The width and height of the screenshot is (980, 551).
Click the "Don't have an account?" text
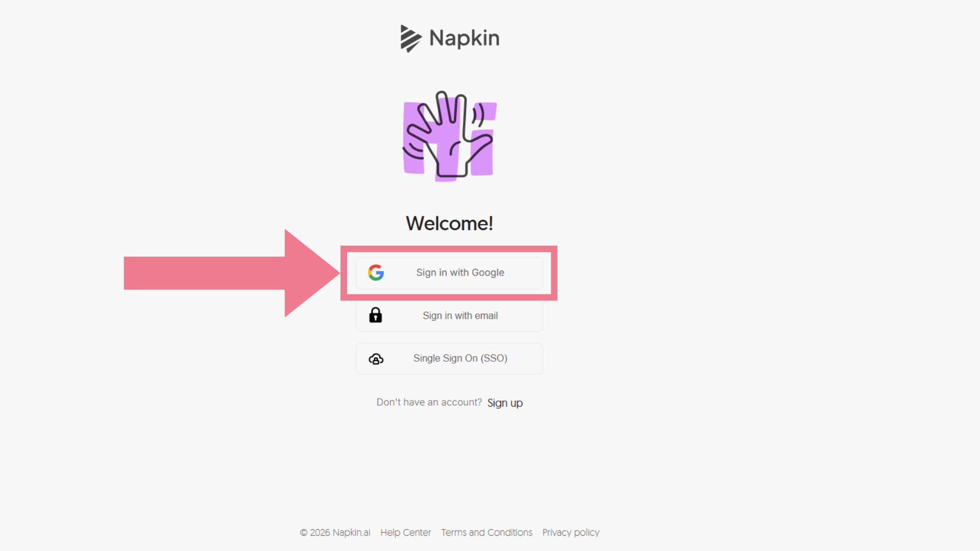pyautogui.click(x=429, y=403)
